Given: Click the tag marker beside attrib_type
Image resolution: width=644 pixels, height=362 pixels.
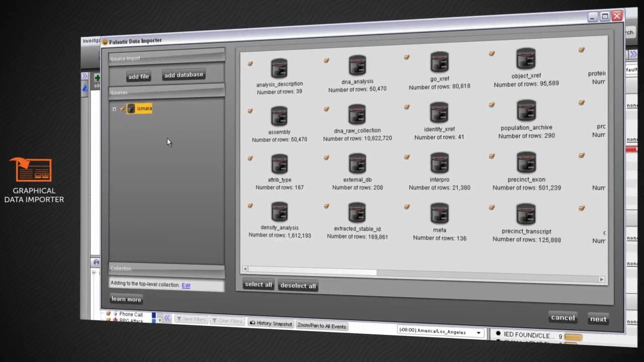Looking at the screenshot, I should click(x=250, y=158).
